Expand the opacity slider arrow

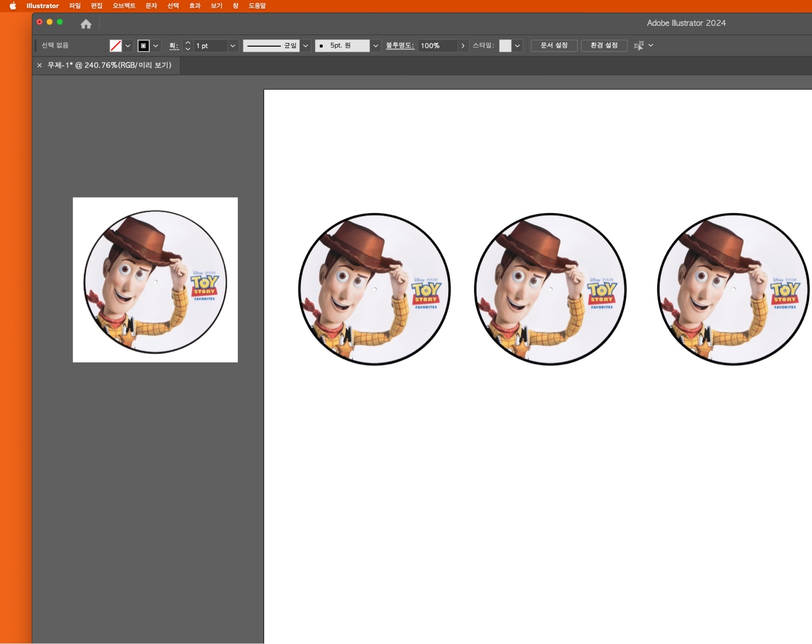(x=463, y=46)
